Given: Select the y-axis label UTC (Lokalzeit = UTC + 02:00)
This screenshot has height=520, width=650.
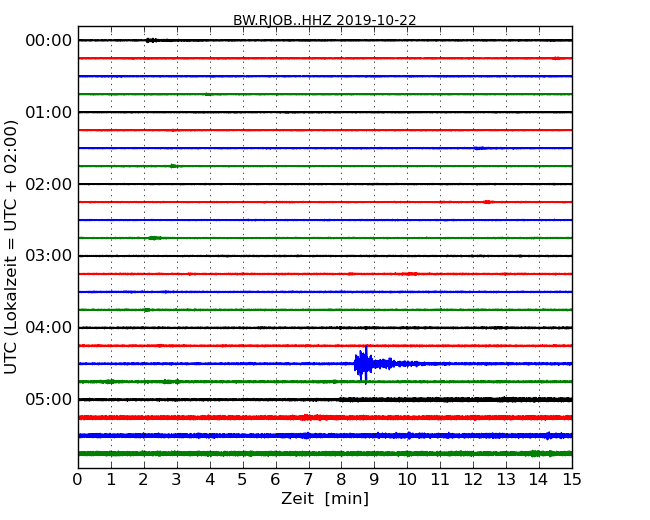Looking at the screenshot, I should tap(10, 247).
